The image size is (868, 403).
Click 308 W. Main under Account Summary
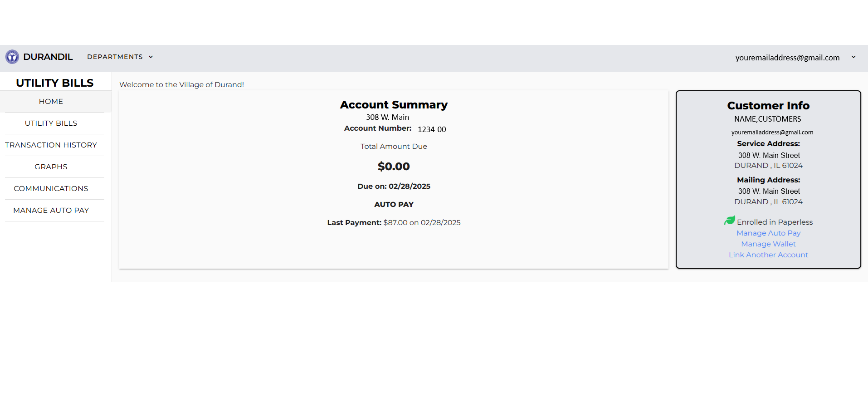387,117
